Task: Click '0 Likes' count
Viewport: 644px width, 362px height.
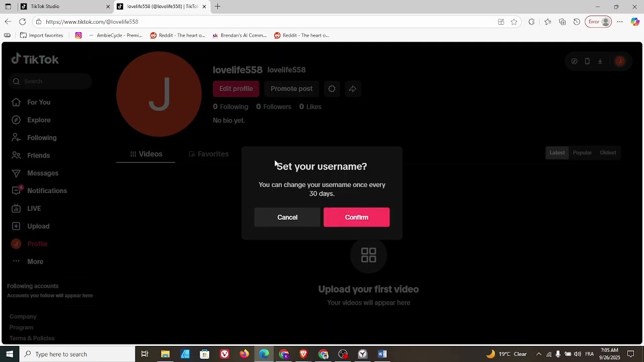Action: 310,107
